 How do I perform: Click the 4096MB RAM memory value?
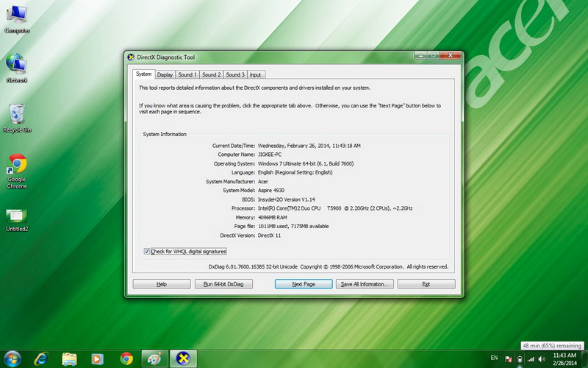tap(273, 217)
